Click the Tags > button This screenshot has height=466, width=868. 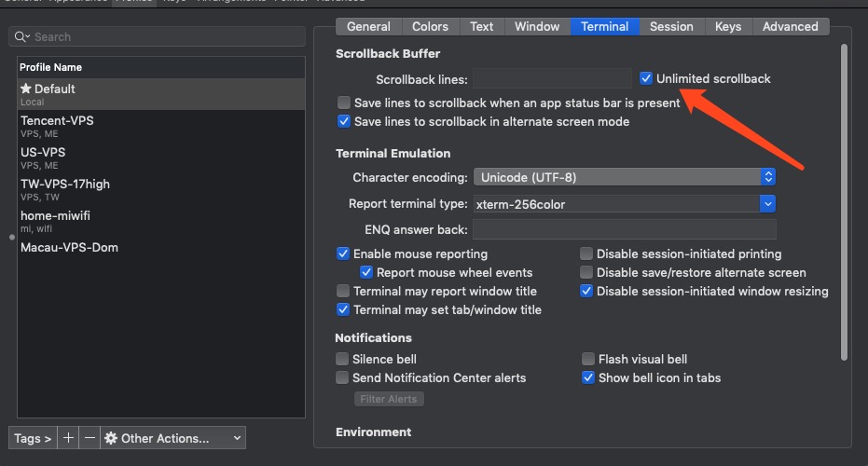33,438
